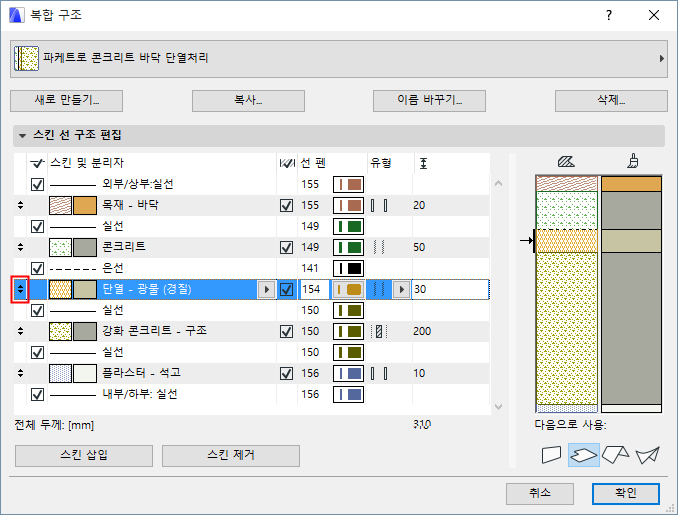Open pen color swatch for 플라스터 - 석고 (156)
This screenshot has width=678, height=515.
[348, 373]
